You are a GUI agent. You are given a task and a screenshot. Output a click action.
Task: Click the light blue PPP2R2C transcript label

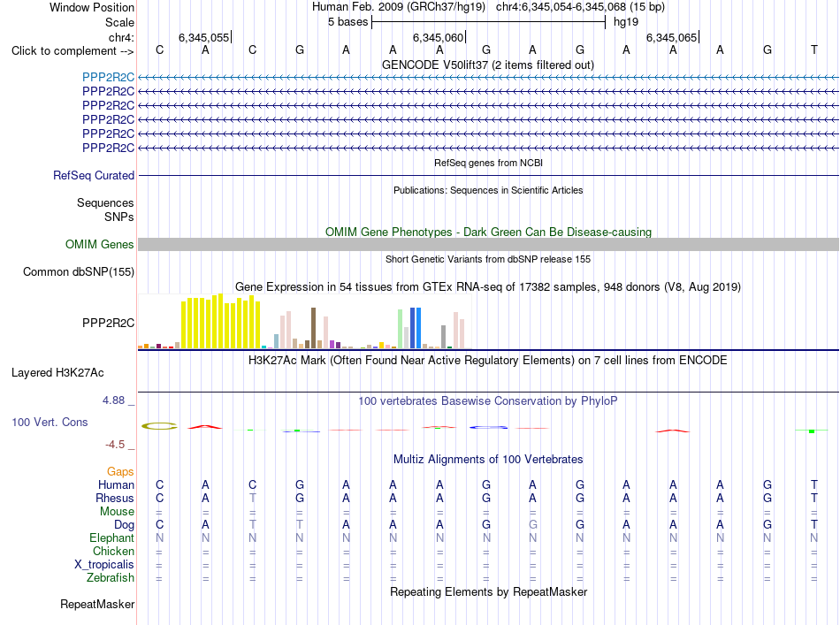coord(108,77)
